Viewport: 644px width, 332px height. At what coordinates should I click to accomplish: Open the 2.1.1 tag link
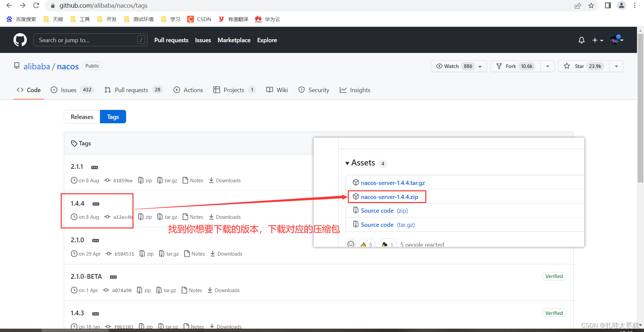point(77,167)
